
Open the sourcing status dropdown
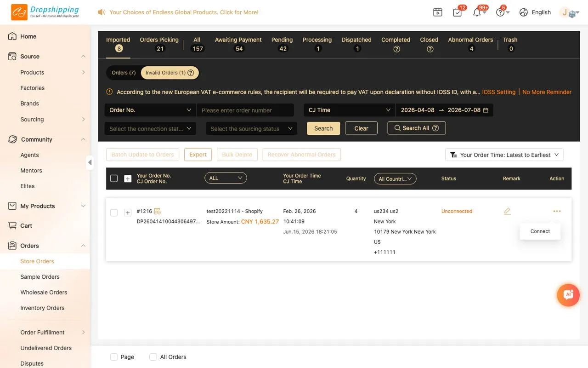pyautogui.click(x=251, y=129)
